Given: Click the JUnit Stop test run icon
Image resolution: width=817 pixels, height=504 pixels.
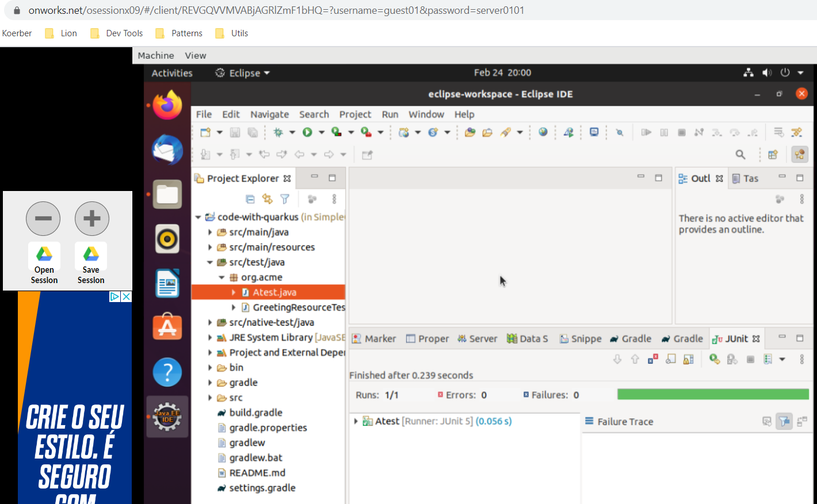Looking at the screenshot, I should tap(750, 359).
